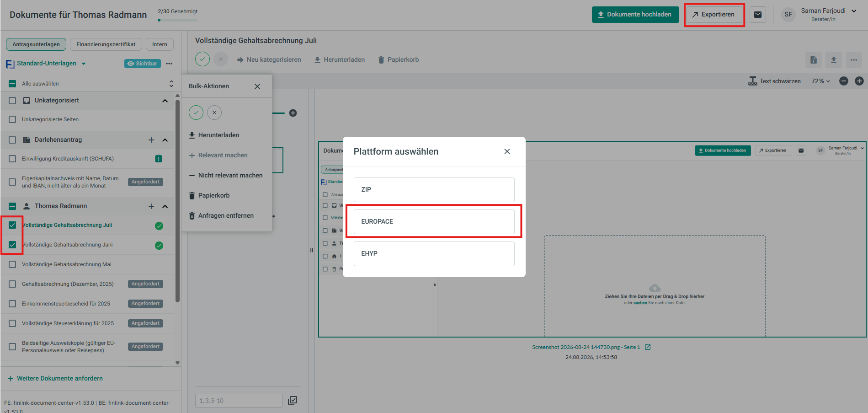Switch to the Intern tab
Viewport: 868px width, 413px height.
[x=160, y=44]
